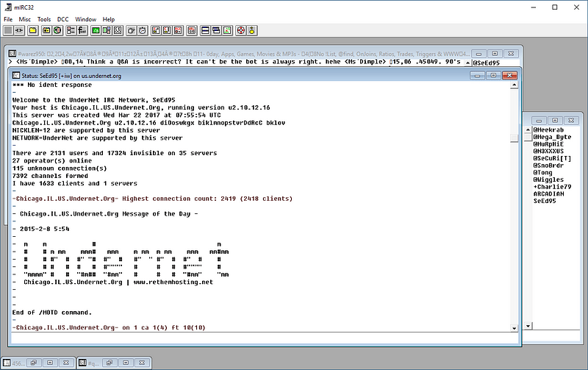Select nick @N3XXXUS in the nick list

548,152
